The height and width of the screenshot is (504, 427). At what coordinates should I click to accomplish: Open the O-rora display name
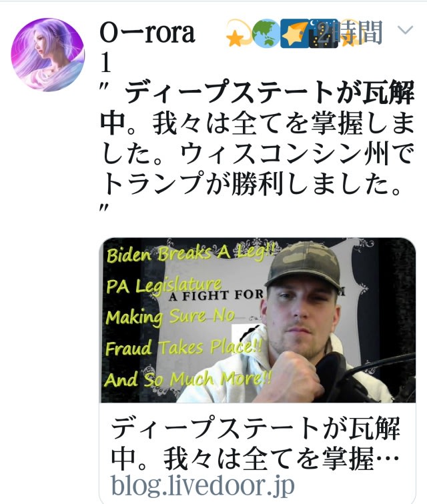(x=147, y=45)
